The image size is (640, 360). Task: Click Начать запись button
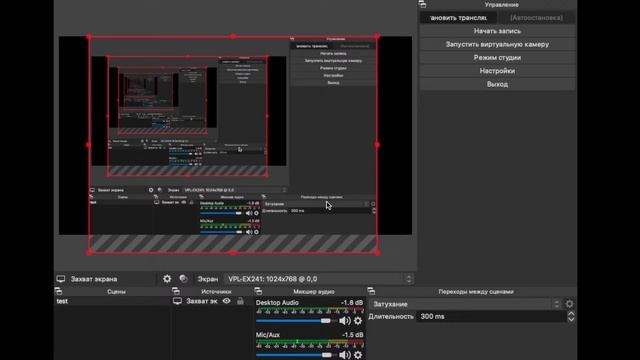497,31
